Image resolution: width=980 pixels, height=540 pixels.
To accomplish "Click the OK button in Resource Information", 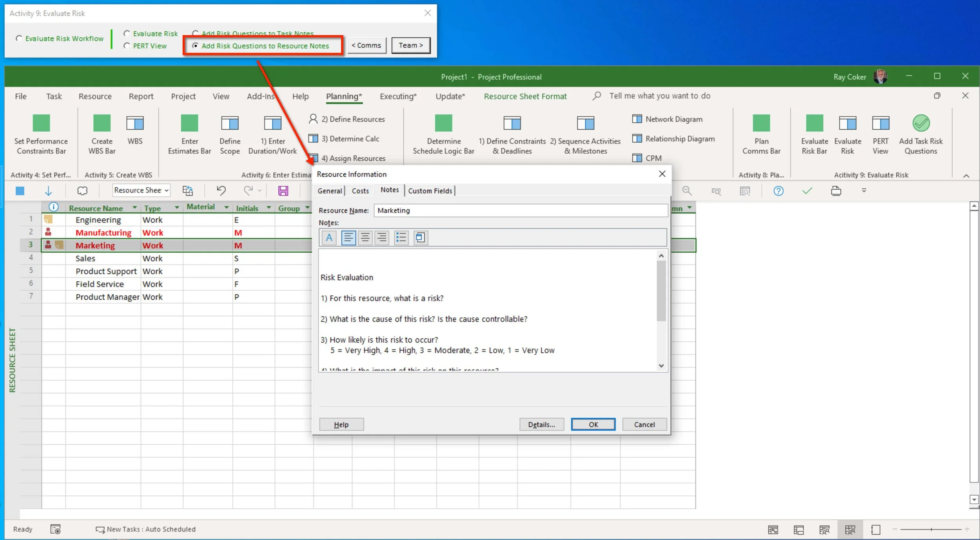I will pyautogui.click(x=593, y=424).
